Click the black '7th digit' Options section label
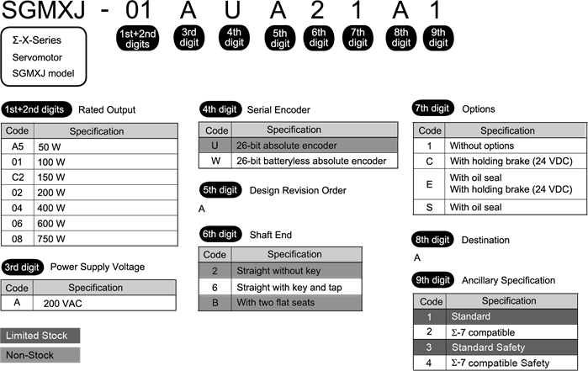588x371 pixels. pyautogui.click(x=432, y=109)
